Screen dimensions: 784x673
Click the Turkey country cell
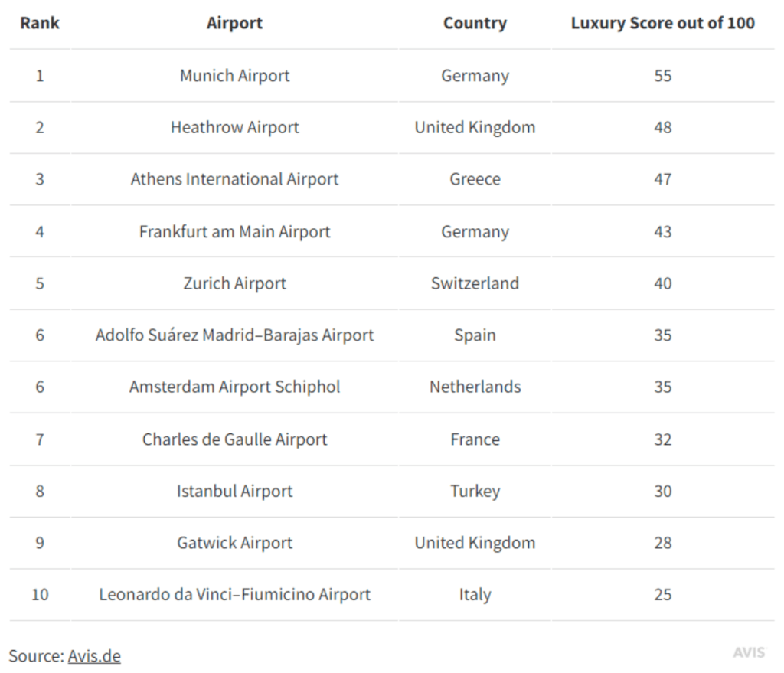[x=475, y=492]
